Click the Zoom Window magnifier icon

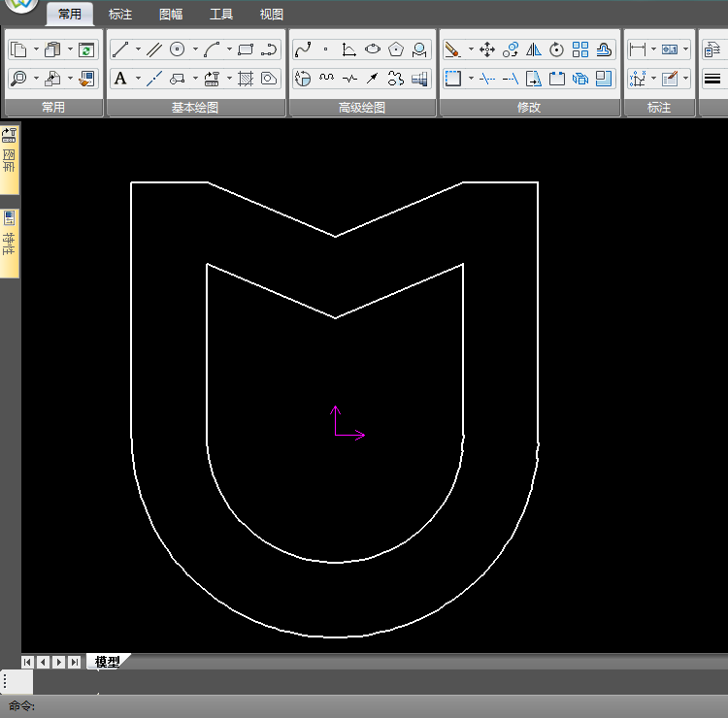tap(18, 79)
